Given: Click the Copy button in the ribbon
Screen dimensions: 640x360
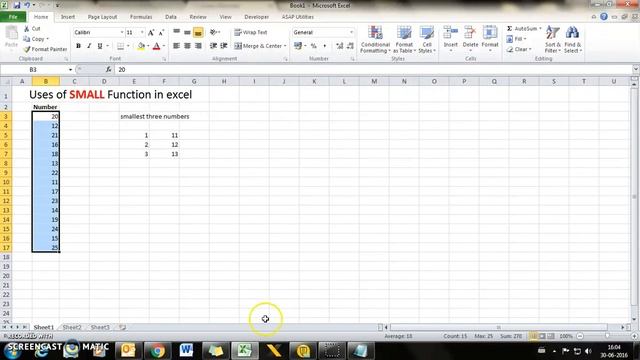Looking at the screenshot, I should pyautogui.click(x=36, y=39).
